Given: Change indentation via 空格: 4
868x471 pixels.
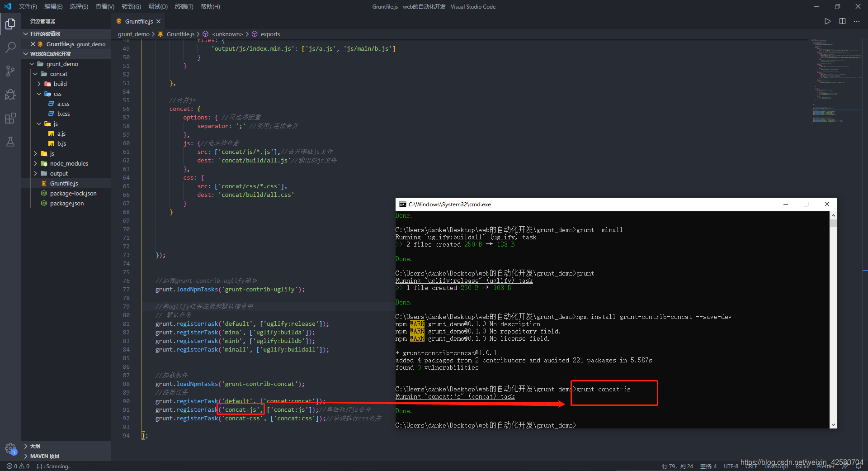Looking at the screenshot, I should point(708,466).
